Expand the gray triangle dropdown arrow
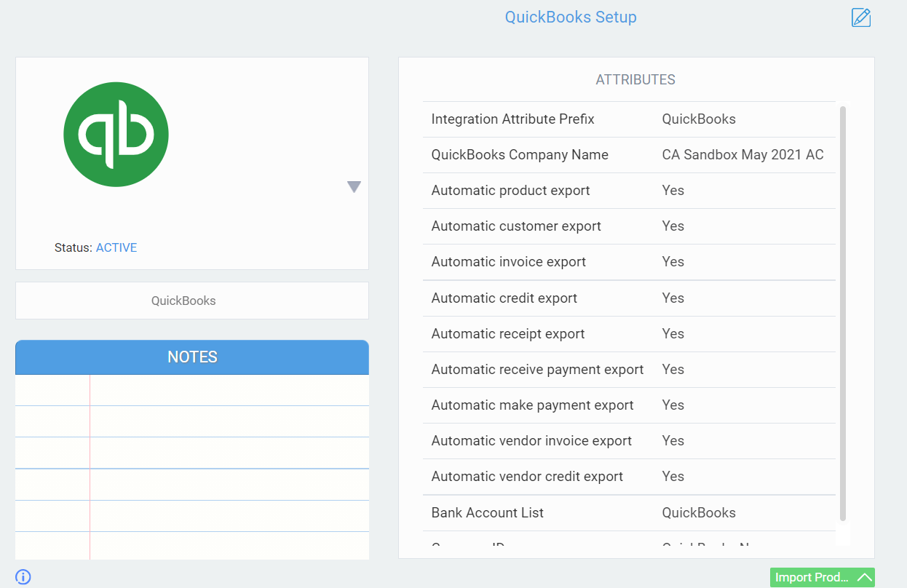 [354, 187]
